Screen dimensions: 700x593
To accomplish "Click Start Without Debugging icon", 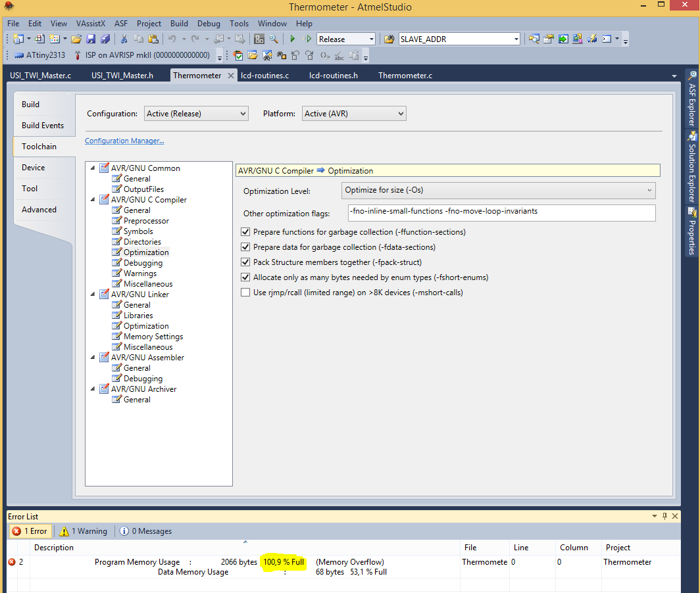I will pyautogui.click(x=307, y=39).
